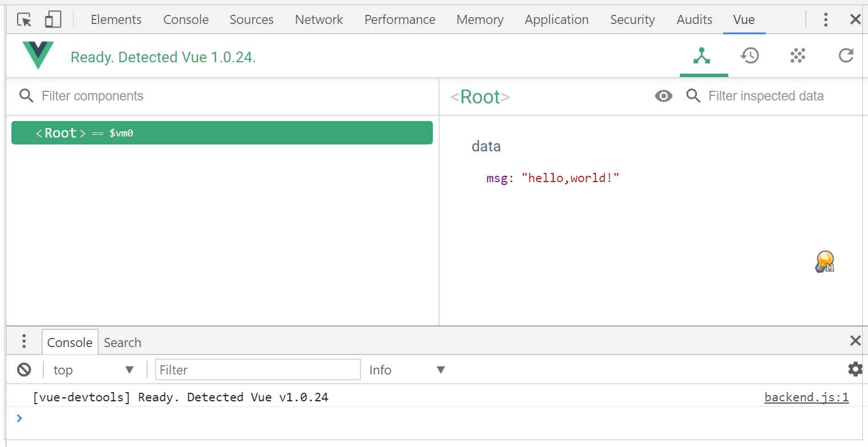Click the Vue devtools refresh icon
Screen dimensions: 868x447
(846, 55)
